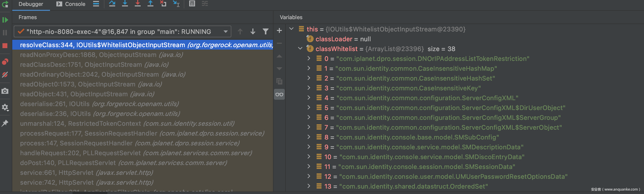Open the thread selector dropdown
This screenshot has height=194, width=644.
(225, 32)
